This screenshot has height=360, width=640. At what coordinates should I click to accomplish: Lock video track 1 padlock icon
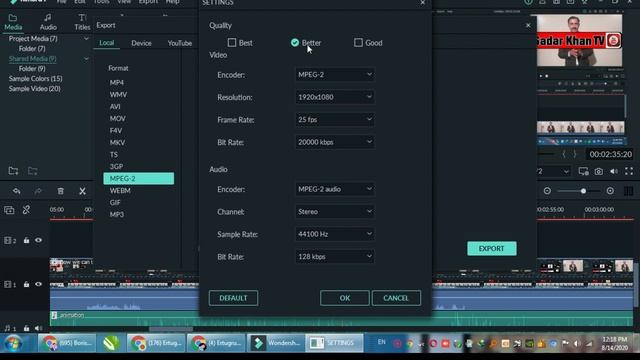pos(27,284)
